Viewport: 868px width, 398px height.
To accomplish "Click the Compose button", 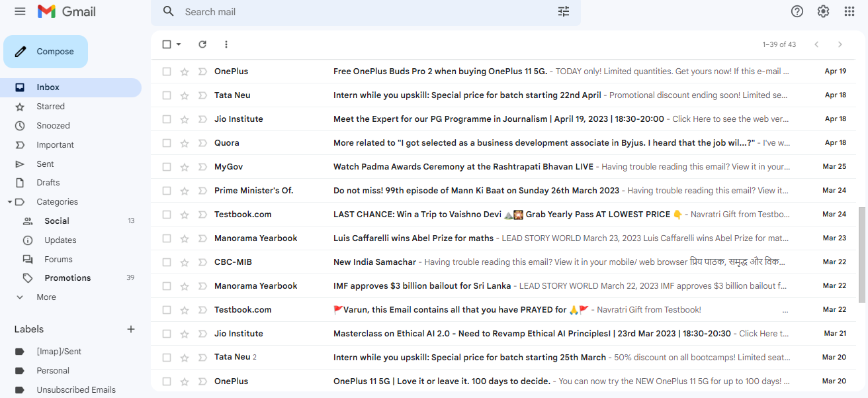I will [46, 52].
